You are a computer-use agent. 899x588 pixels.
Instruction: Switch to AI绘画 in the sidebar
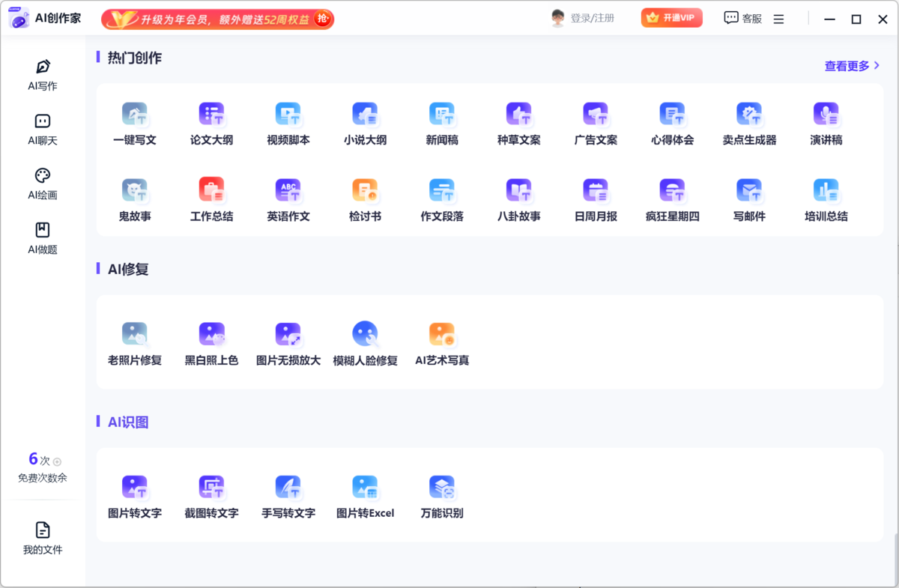tap(42, 183)
